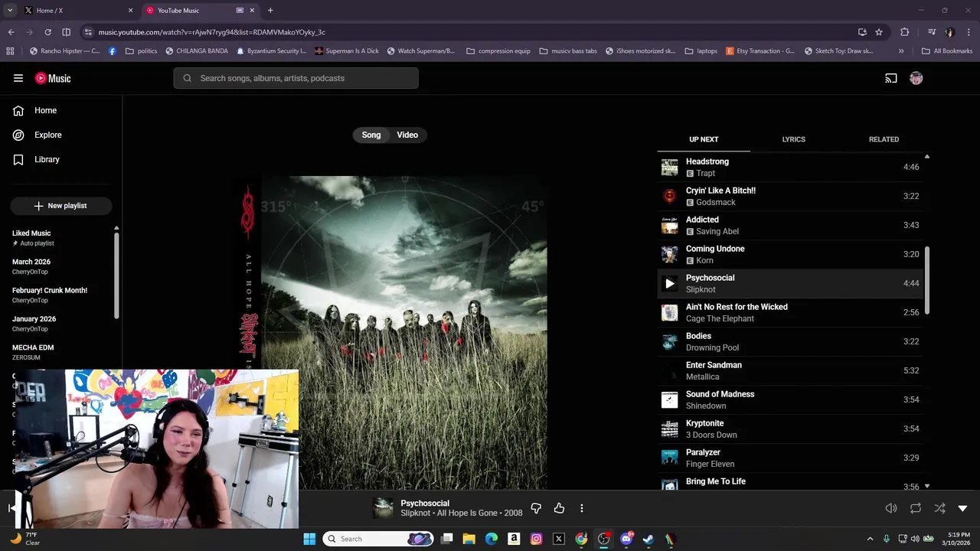
Task: Select Coming Undone by Korn in queue
Action: point(790,254)
